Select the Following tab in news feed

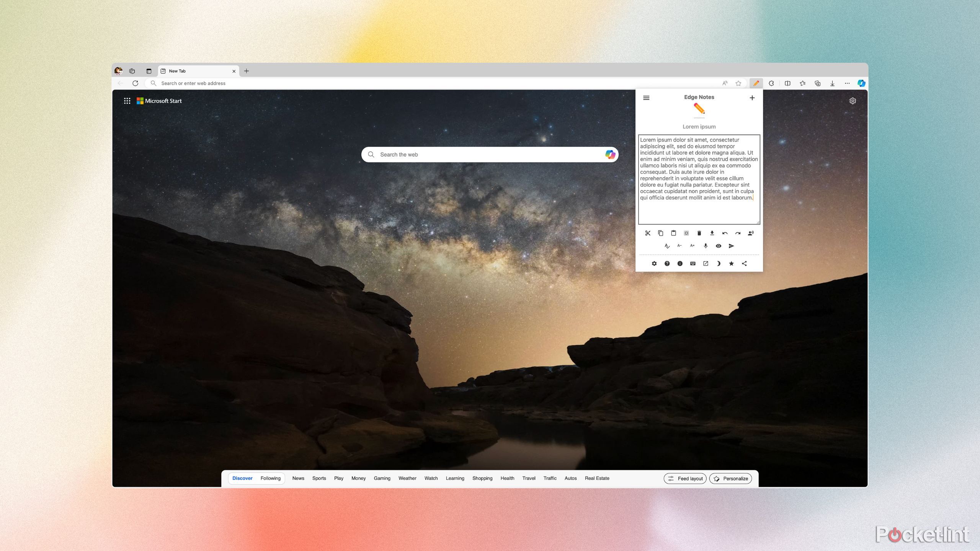coord(270,478)
